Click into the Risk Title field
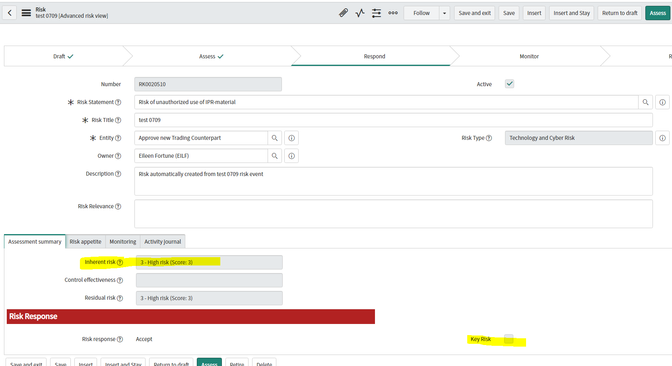 tap(393, 120)
